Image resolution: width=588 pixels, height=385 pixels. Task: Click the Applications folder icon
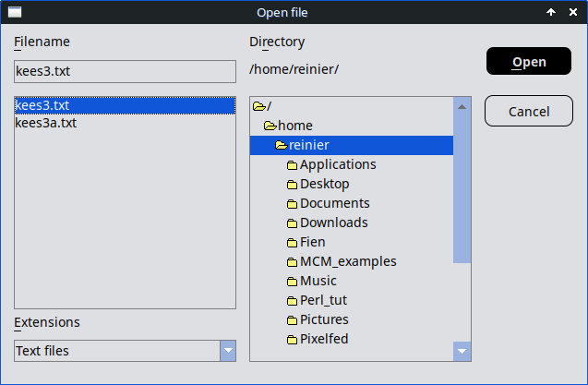(x=292, y=165)
